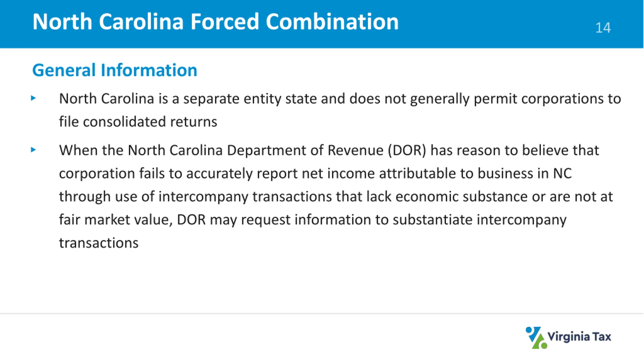
Task: Click the Virginia Tax logo text
Action: 579,337
